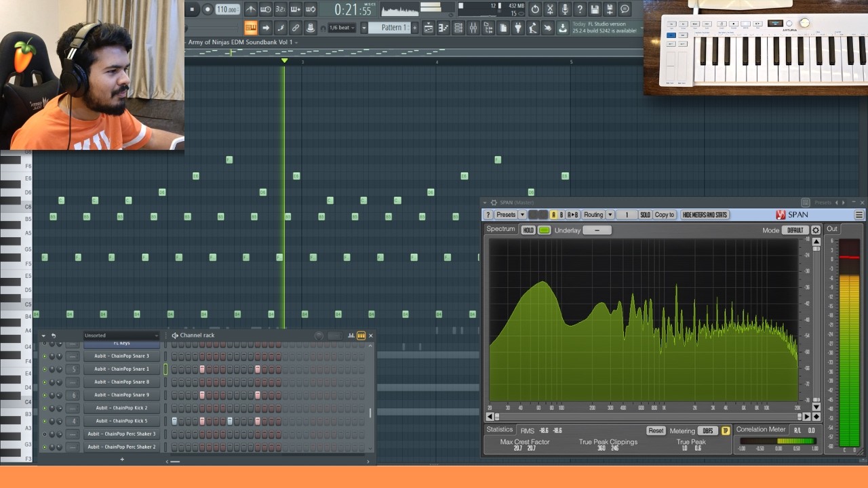Click the download content library icon
Image resolution: width=868 pixels, height=488 pixels.
tap(563, 28)
